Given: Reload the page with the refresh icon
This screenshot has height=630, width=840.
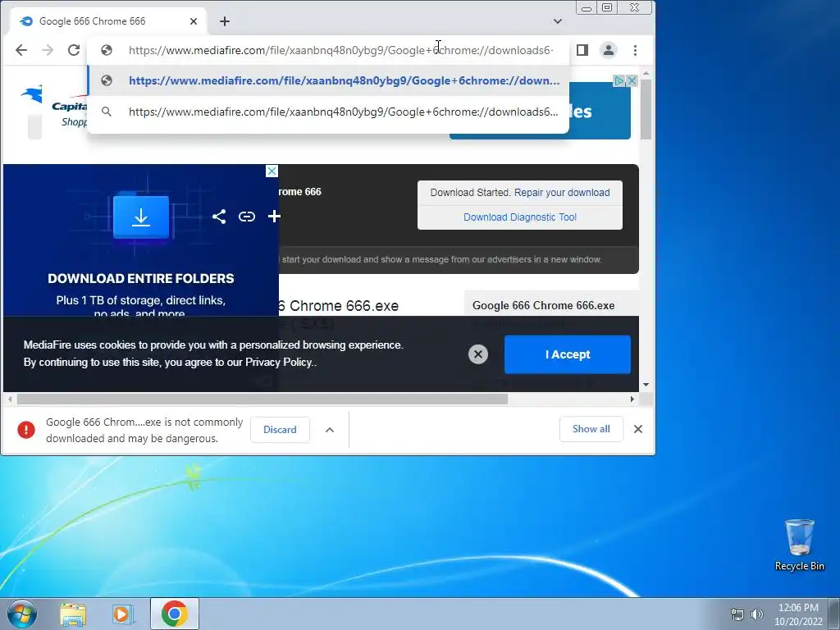Looking at the screenshot, I should 74,50.
